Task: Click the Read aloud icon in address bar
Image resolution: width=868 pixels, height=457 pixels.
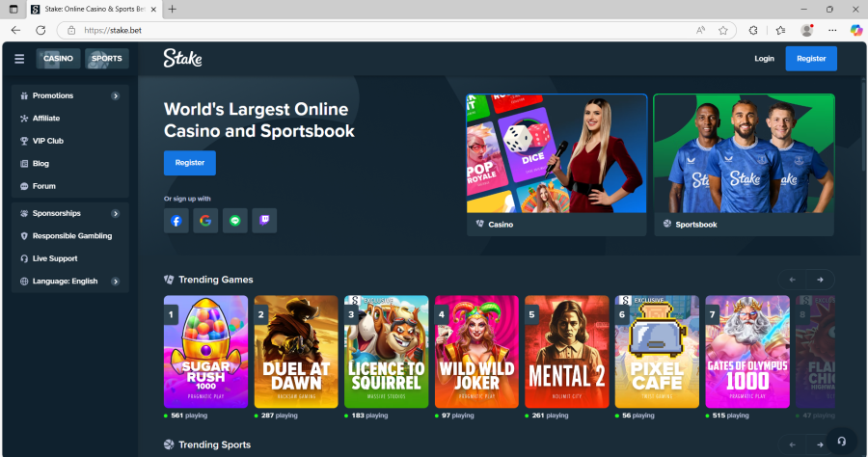Action: pyautogui.click(x=701, y=31)
